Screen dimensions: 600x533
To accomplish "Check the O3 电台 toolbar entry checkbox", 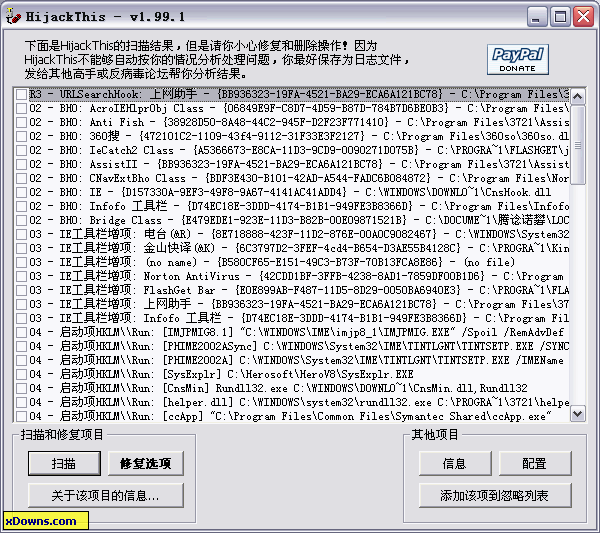I will 21,234.
